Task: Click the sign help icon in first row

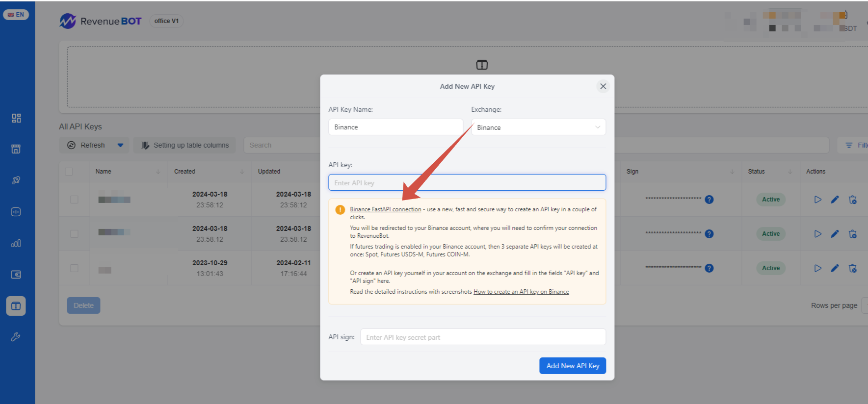Action: (709, 200)
